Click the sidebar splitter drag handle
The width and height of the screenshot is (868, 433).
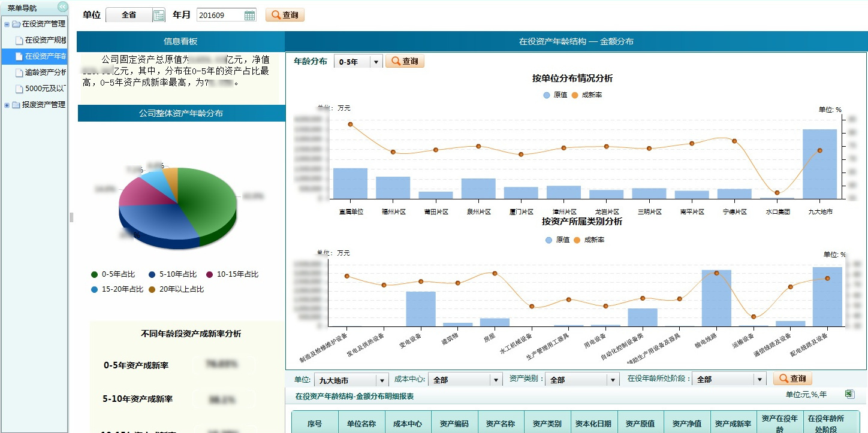coord(71,217)
